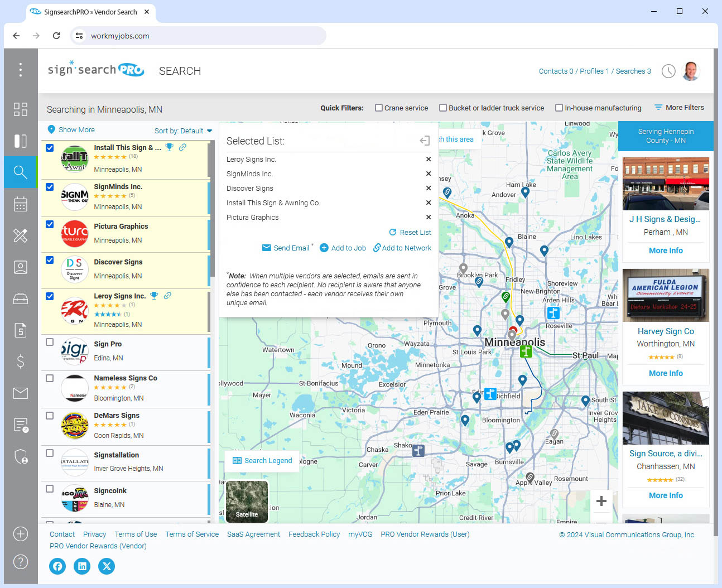The width and height of the screenshot is (722, 588).
Task: Expand the Show More option
Action: (x=71, y=129)
